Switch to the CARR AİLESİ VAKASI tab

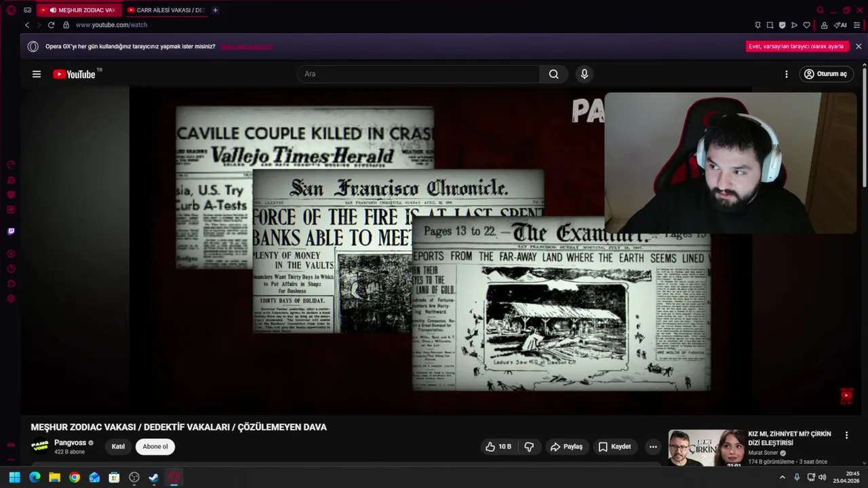click(166, 10)
